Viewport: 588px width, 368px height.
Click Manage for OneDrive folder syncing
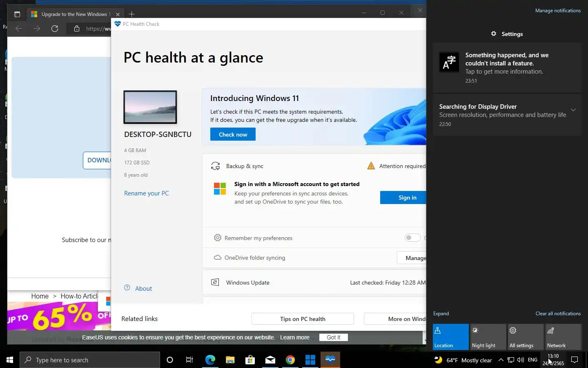(x=412, y=258)
